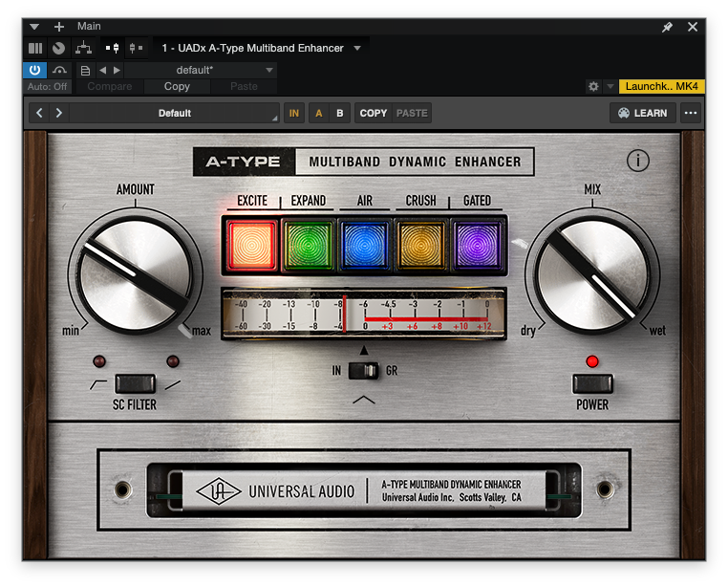Select the B preset slot

coord(340,113)
